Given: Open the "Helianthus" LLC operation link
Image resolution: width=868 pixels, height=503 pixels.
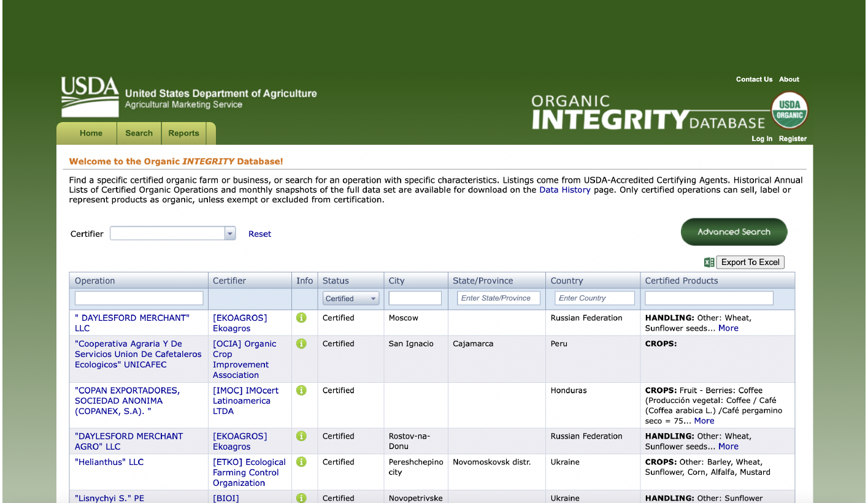Looking at the screenshot, I should [x=109, y=462].
